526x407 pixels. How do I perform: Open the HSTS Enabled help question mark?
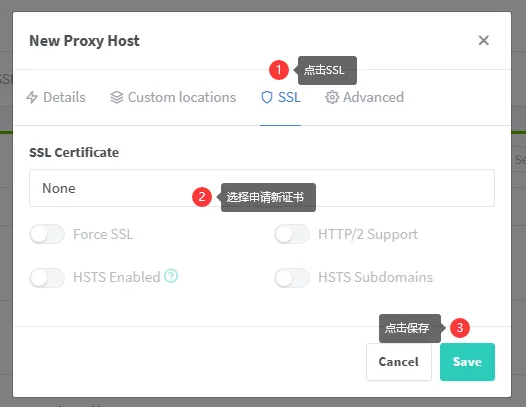tap(171, 276)
